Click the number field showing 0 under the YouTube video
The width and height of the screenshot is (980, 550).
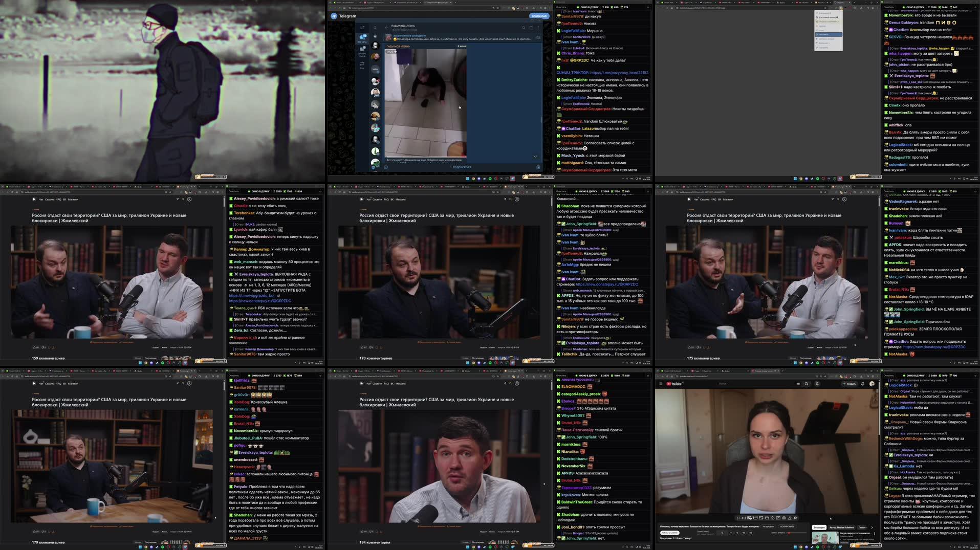pyautogui.click(x=722, y=533)
